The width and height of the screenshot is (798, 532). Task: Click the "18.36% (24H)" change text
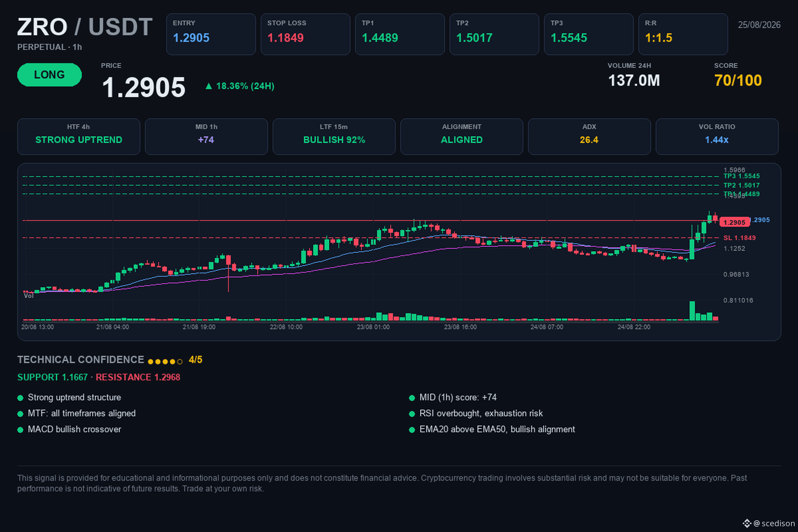pos(245,86)
